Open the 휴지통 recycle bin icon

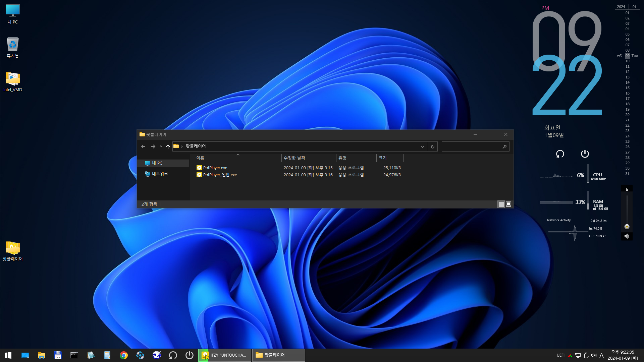coord(13,47)
